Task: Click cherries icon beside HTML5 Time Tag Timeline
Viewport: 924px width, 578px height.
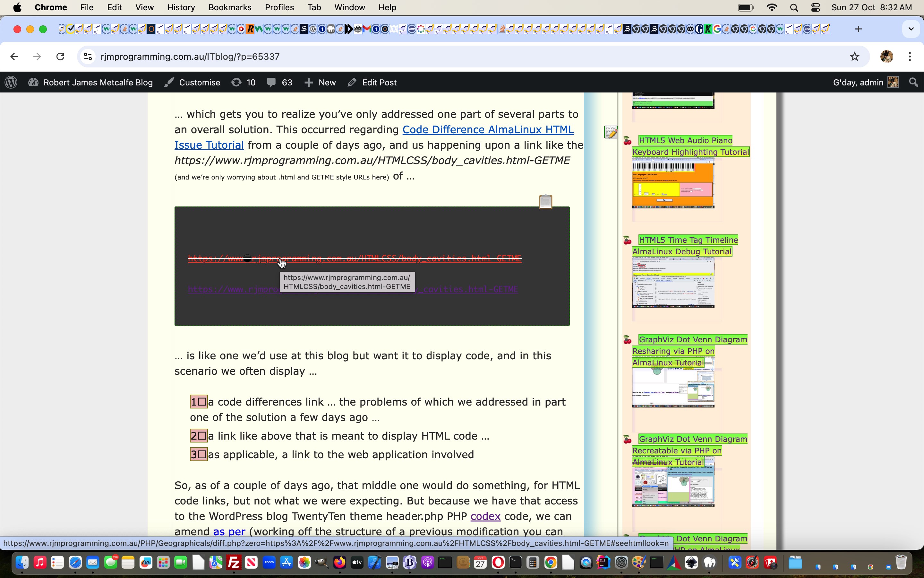Action: [627, 241]
